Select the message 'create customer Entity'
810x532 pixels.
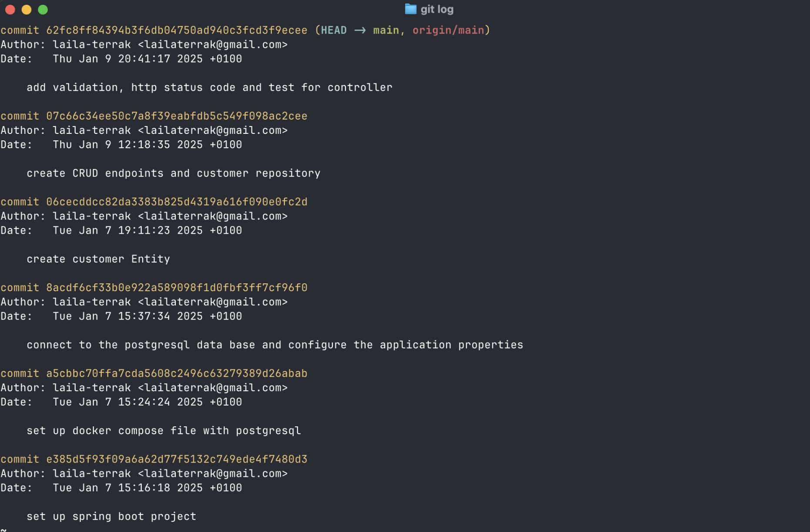98,259
